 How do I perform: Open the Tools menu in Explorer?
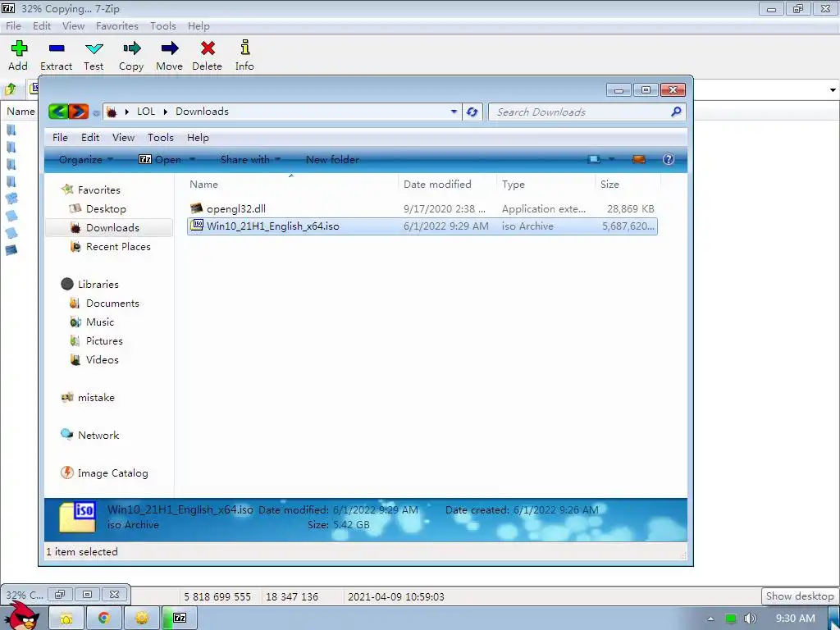coord(161,138)
